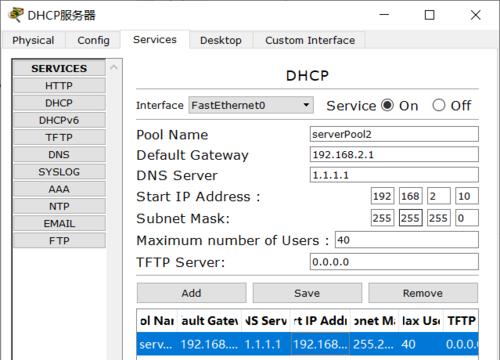Click the Start IP Address column header

320,321
